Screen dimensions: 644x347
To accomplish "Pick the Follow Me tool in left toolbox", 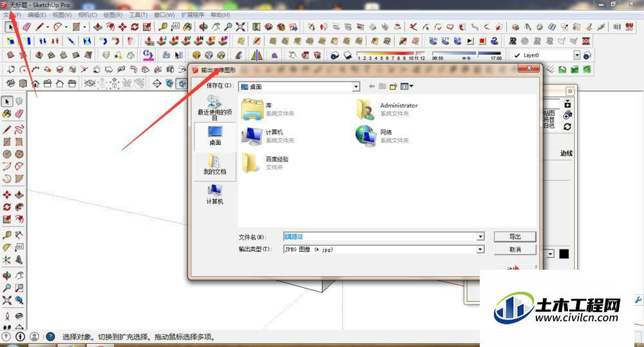I will 19,207.
